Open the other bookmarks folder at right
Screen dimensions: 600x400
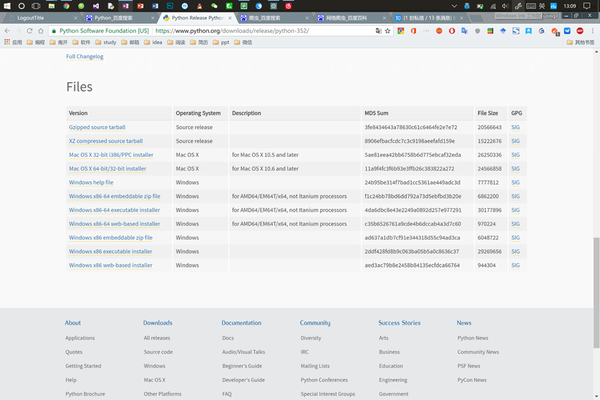click(x=580, y=42)
